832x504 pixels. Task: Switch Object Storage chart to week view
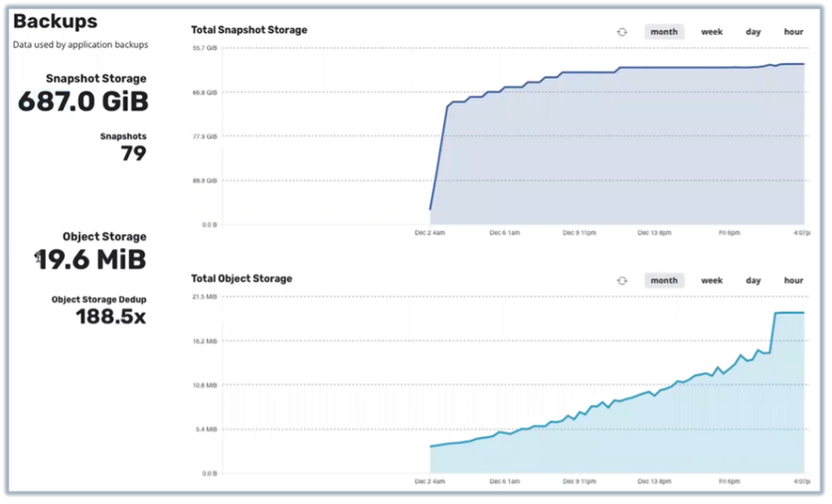pos(712,281)
